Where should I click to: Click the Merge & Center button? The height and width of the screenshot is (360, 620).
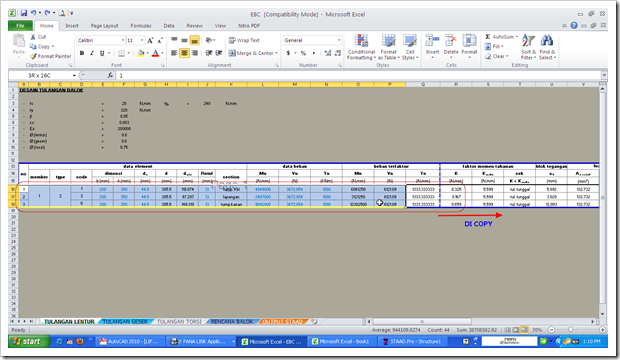(x=253, y=53)
